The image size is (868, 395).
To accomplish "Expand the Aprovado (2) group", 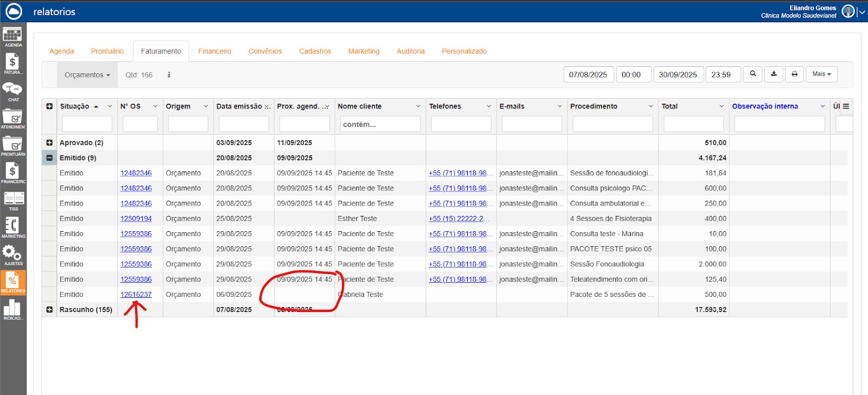I will pos(49,143).
